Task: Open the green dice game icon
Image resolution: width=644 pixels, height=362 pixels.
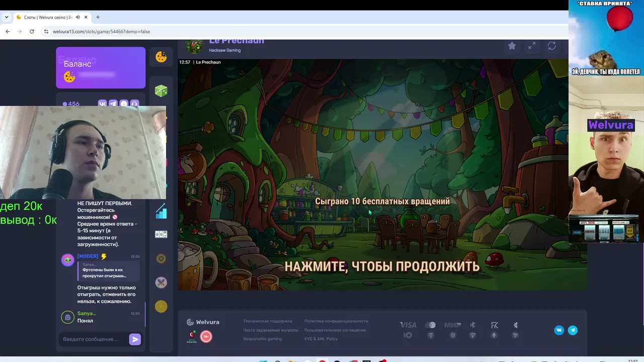Action: pos(161,91)
